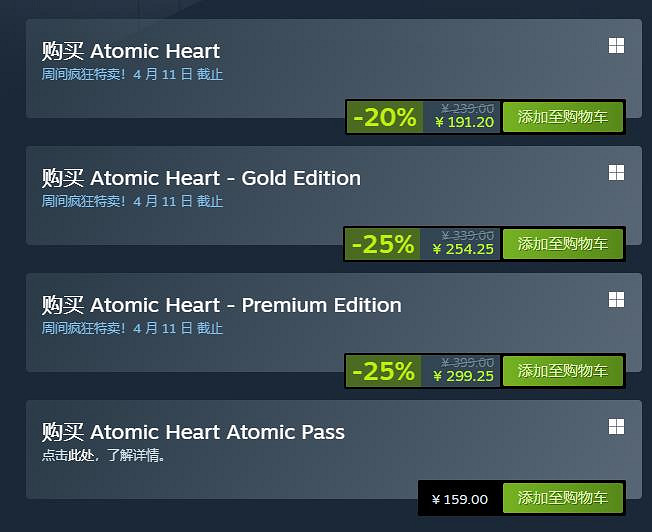The width and height of the screenshot is (652, 532).
Task: Click Windows platform icon for Atomic Heart base game
Action: (616, 46)
